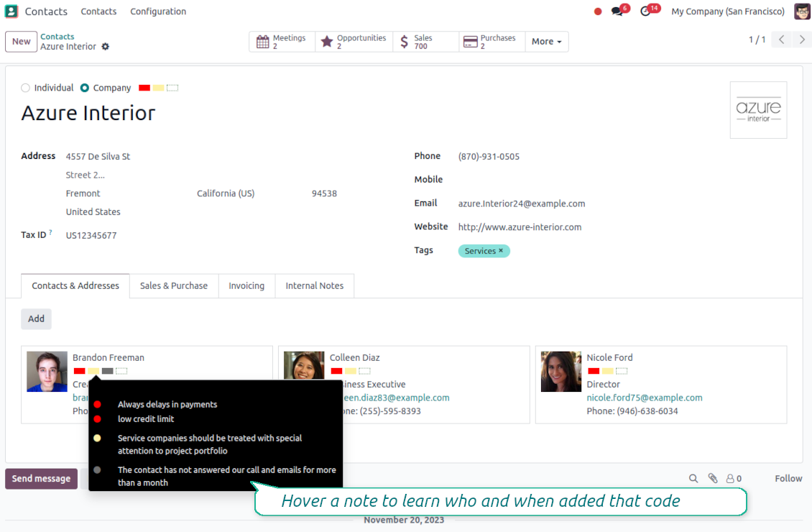
Task: Click Nicole Ford's red code swatch
Action: point(594,371)
